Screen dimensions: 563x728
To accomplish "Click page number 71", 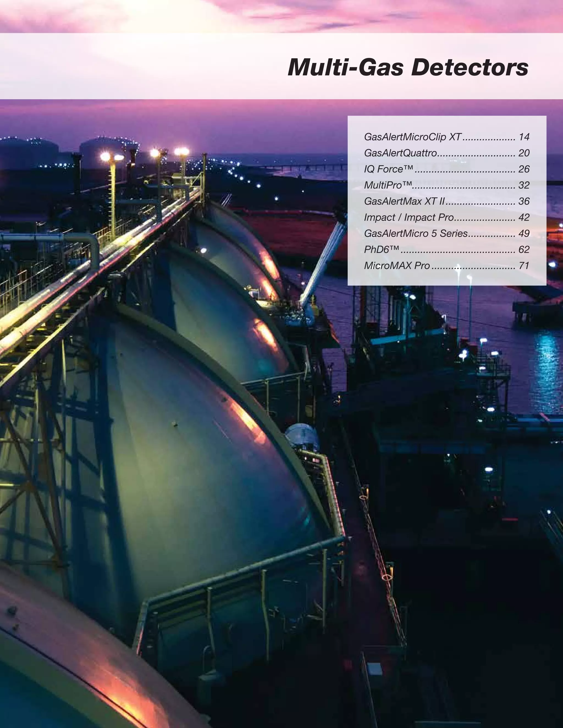I will [x=524, y=266].
